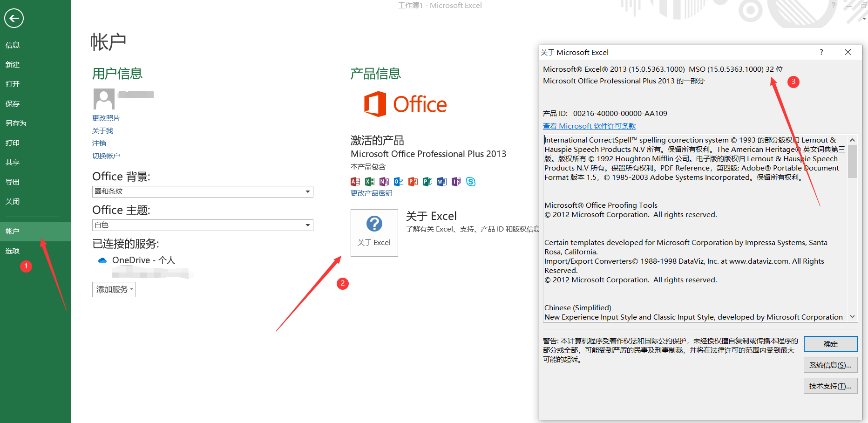Click the Change photo (更改照片) link
This screenshot has width=868, height=423.
tap(106, 118)
